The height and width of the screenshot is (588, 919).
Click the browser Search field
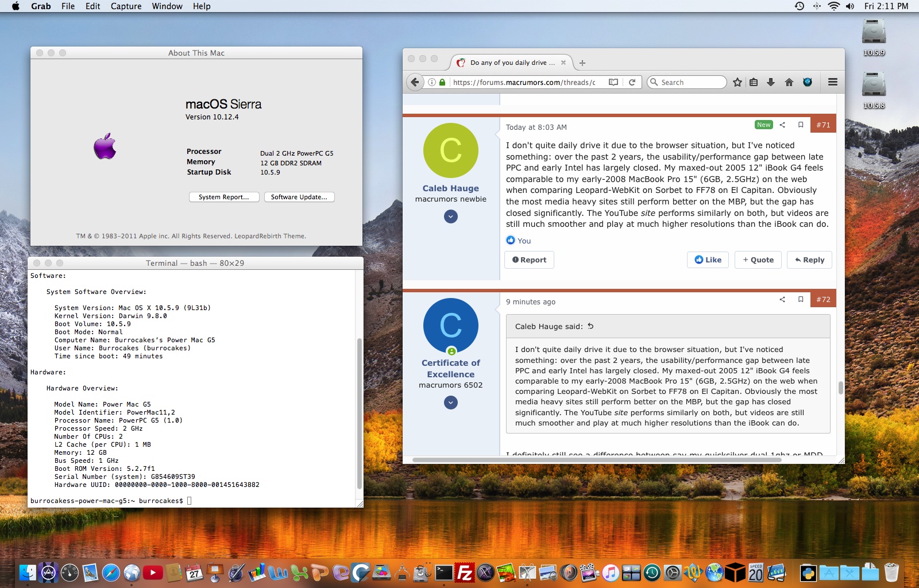click(687, 82)
